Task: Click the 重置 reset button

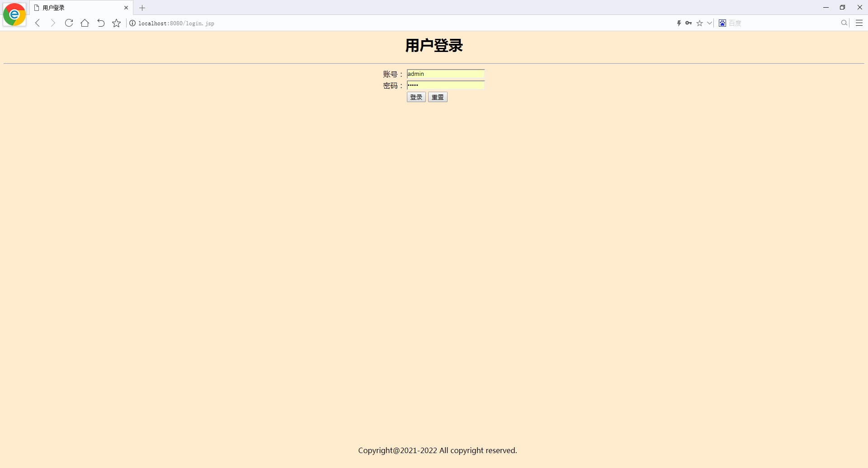Action: click(x=438, y=97)
